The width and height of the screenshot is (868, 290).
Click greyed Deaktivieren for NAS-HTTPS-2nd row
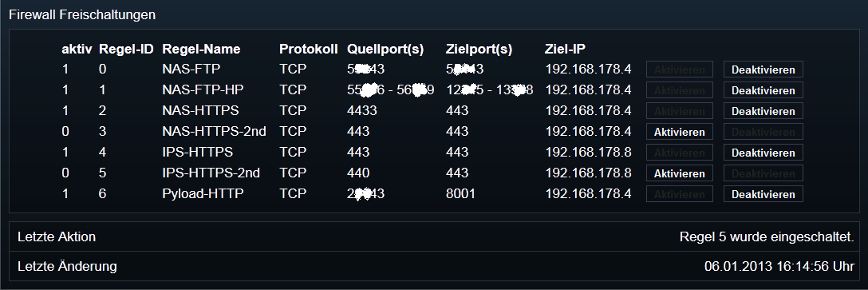763,132
